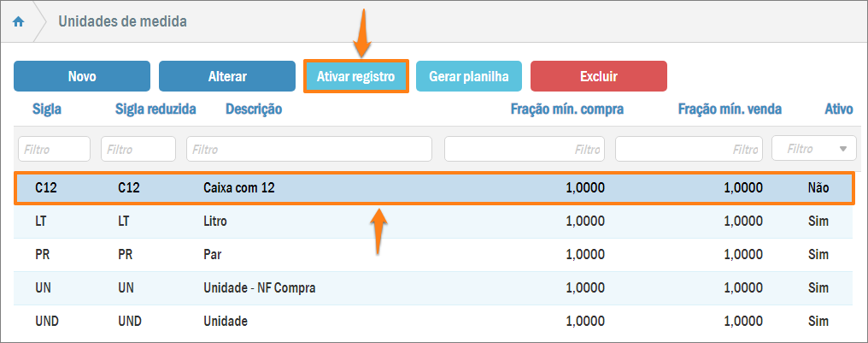Sort by Fração mín. compra header

(x=566, y=109)
